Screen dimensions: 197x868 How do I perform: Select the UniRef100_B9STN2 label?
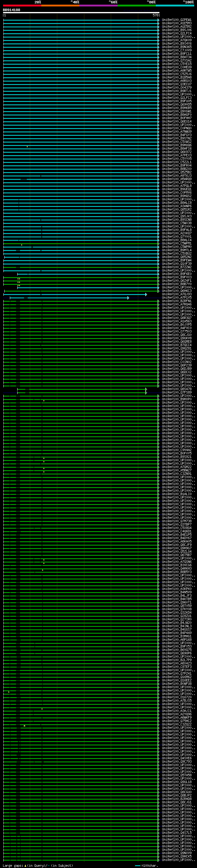click(176, 138)
